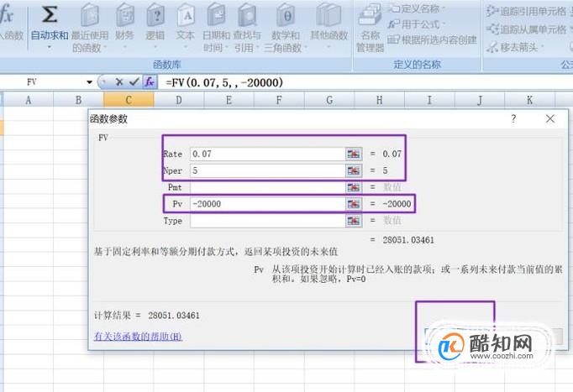Image resolution: width=573 pixels, height=392 pixels.
Task: Open Math and Trig (数学和三角函数) functions
Action: coord(286,28)
